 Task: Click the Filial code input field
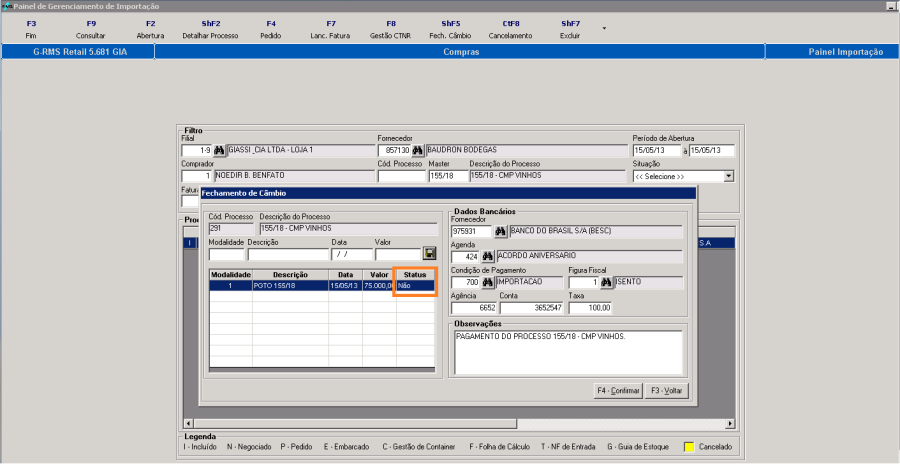tap(196, 151)
